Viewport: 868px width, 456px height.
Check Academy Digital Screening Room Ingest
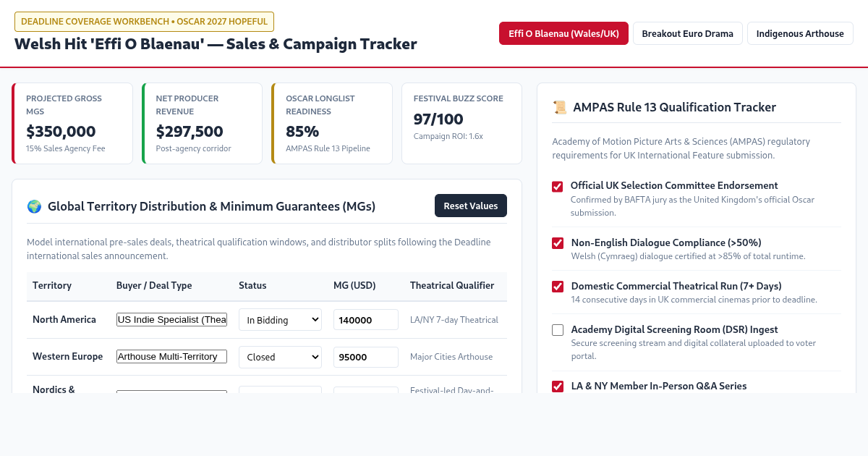pos(558,330)
